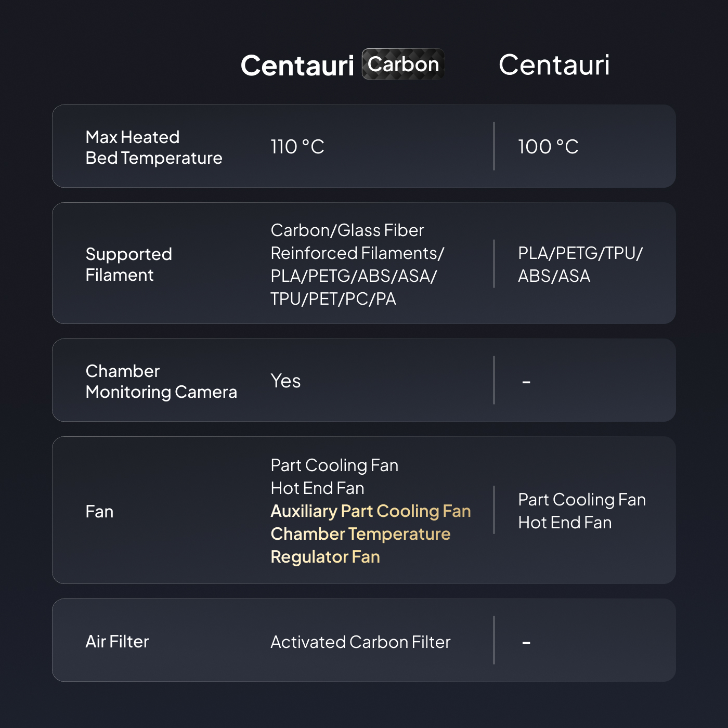Click the Carbon badge in the header
728x728 pixels.
[x=403, y=64]
